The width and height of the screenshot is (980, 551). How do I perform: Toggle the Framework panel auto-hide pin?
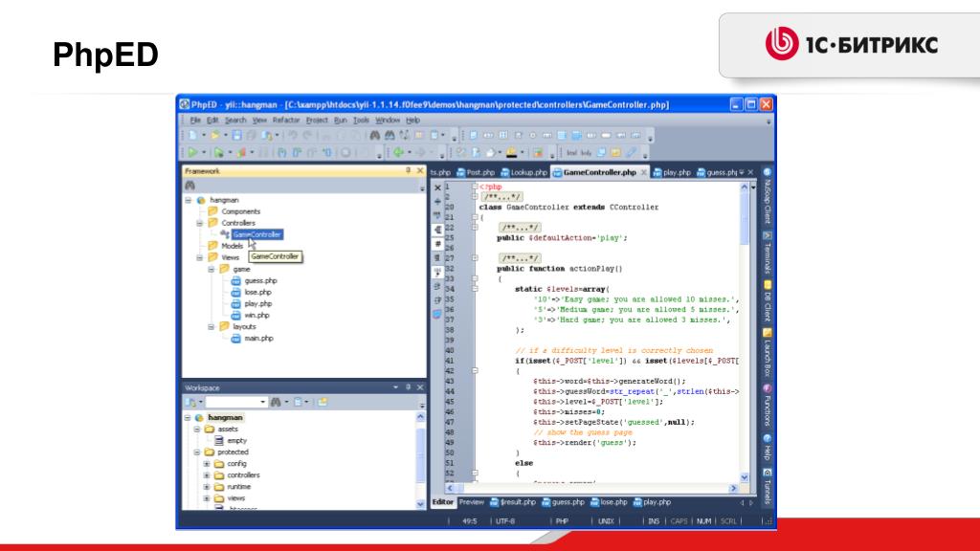408,170
